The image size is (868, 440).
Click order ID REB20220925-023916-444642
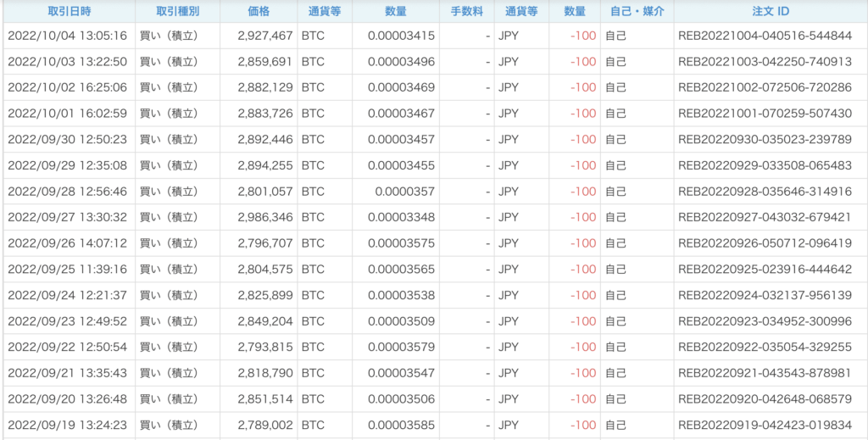pyautogui.click(x=765, y=269)
